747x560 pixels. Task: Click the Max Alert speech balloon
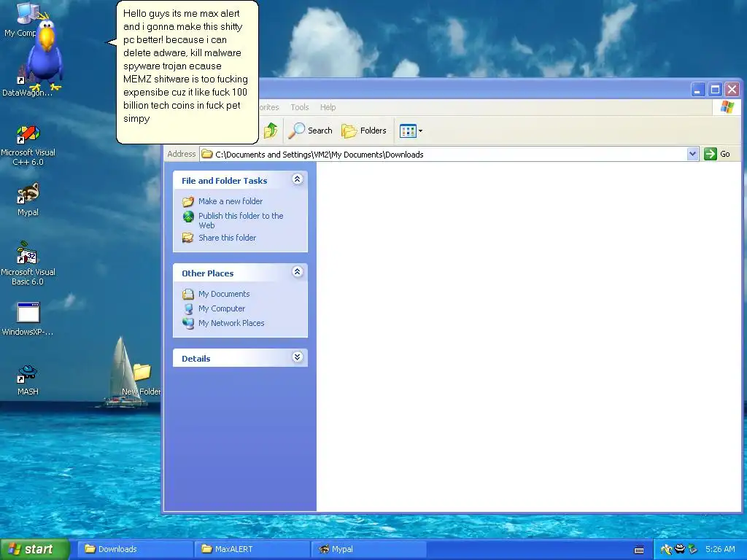pyautogui.click(x=187, y=72)
